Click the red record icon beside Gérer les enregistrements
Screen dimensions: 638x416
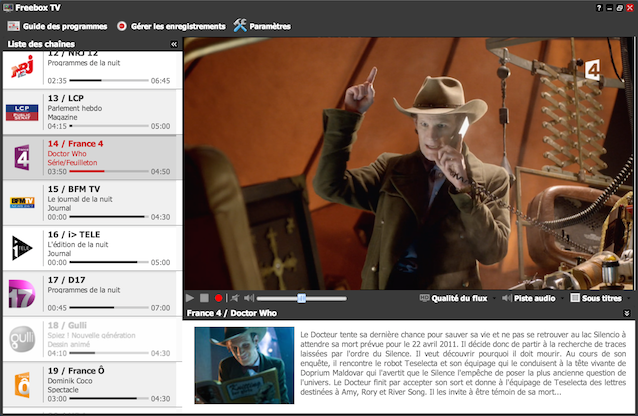click(x=121, y=26)
